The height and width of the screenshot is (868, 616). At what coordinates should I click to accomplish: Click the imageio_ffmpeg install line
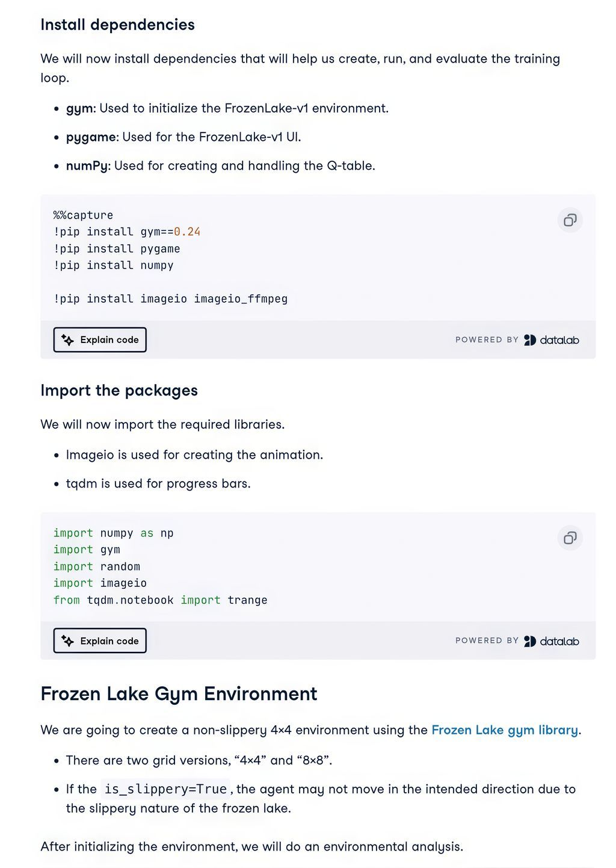click(170, 299)
